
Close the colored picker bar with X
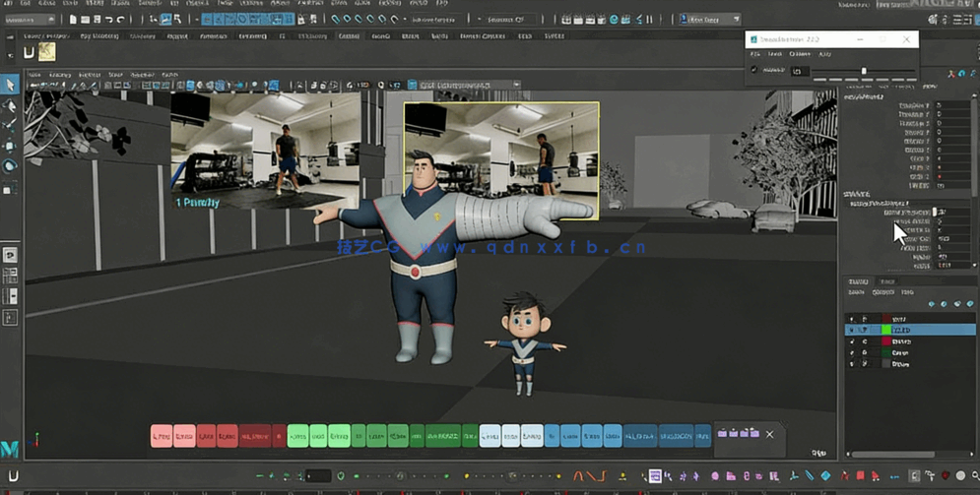coord(769,434)
